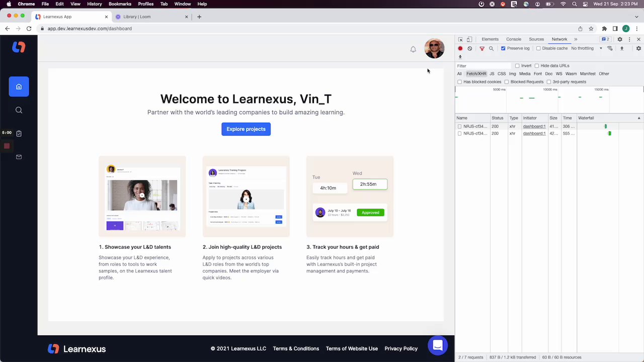
Task: Open a new Chrome tab
Action: [199, 17]
